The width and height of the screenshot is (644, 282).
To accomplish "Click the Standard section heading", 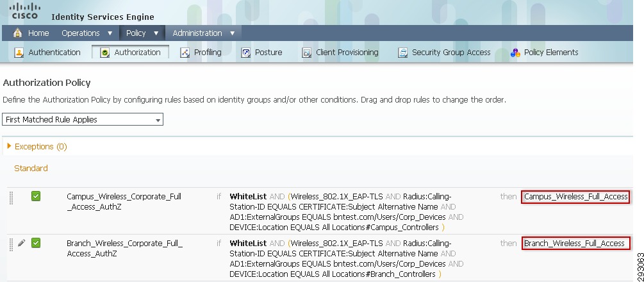I will pos(31,168).
